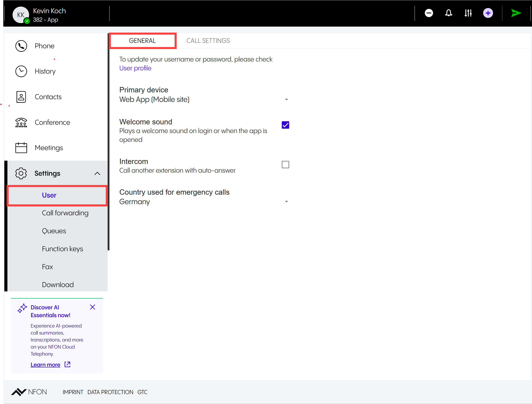532x404 pixels.
Task: Click the Settings gear icon
Action: point(21,173)
